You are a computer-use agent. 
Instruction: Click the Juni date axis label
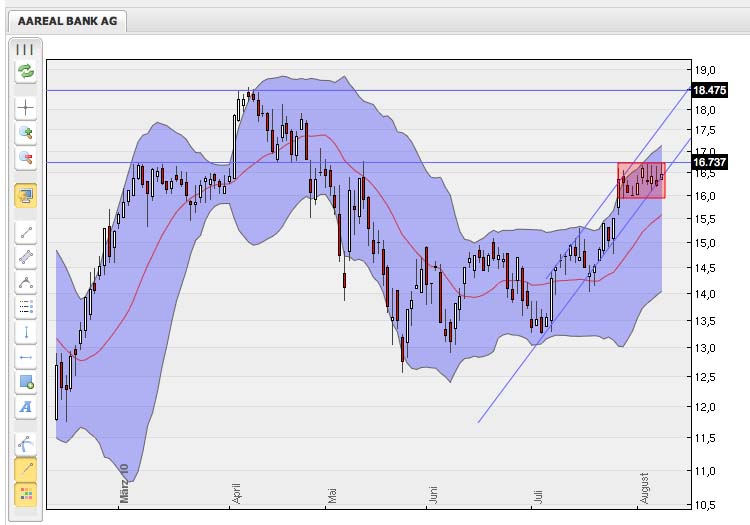click(x=433, y=495)
